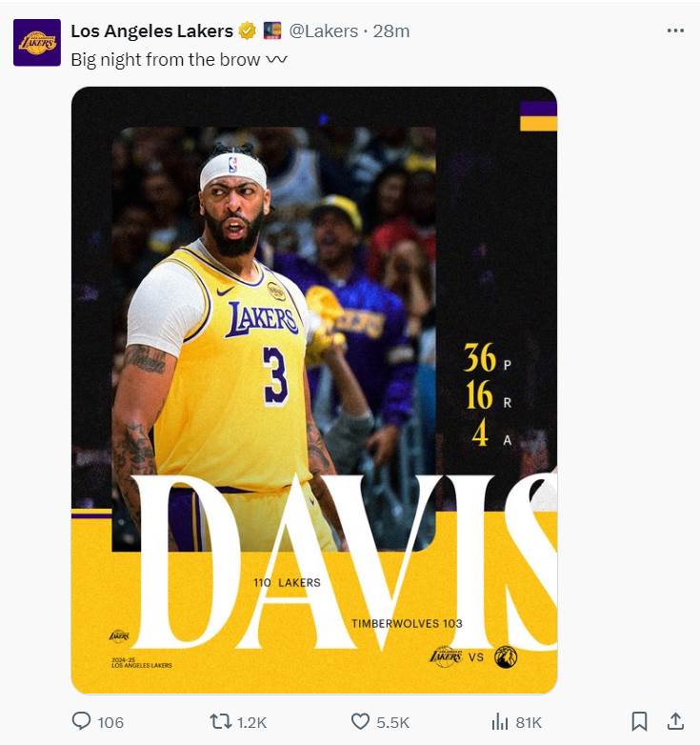The height and width of the screenshot is (745, 700).
Task: Click the Lakers profile avatar
Action: pos(37,43)
